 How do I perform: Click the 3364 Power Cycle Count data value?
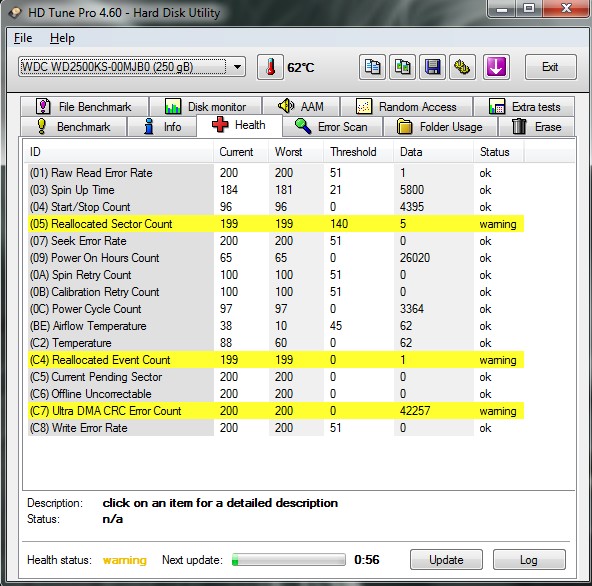(412, 309)
